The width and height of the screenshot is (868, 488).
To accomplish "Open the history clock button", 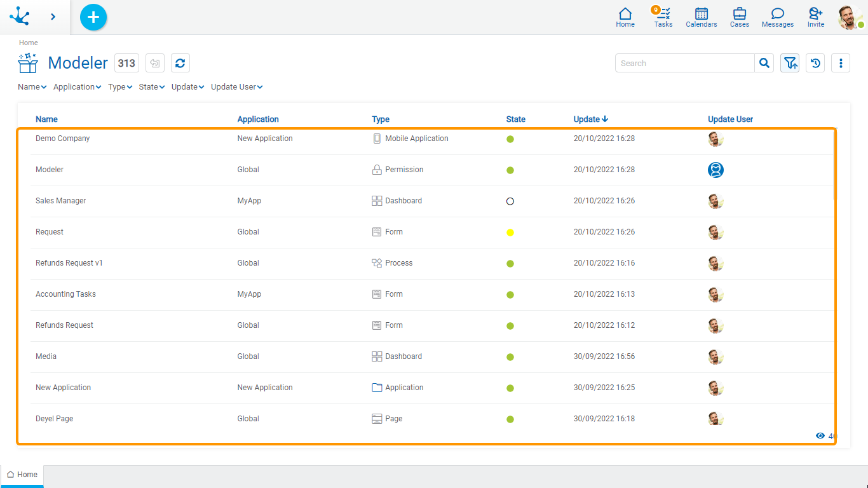I will coord(815,63).
